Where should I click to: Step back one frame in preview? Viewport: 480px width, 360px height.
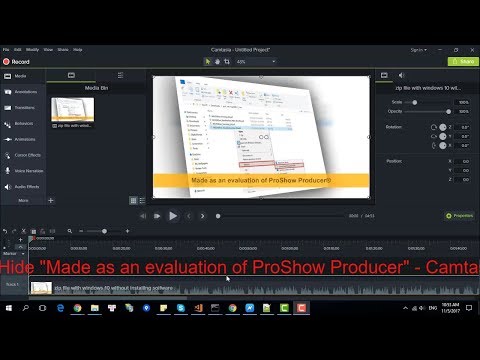[x=143, y=216]
